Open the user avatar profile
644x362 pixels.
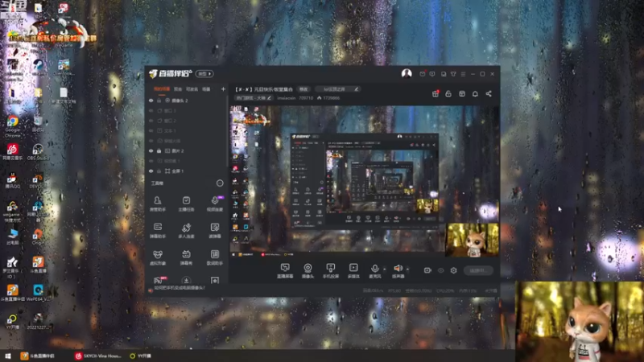coord(407,73)
